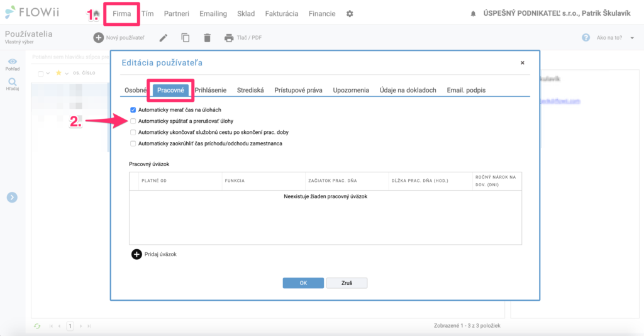Uncheck Automaticky merať čas na úlohách
The height and width of the screenshot is (336, 644).
pyautogui.click(x=133, y=110)
